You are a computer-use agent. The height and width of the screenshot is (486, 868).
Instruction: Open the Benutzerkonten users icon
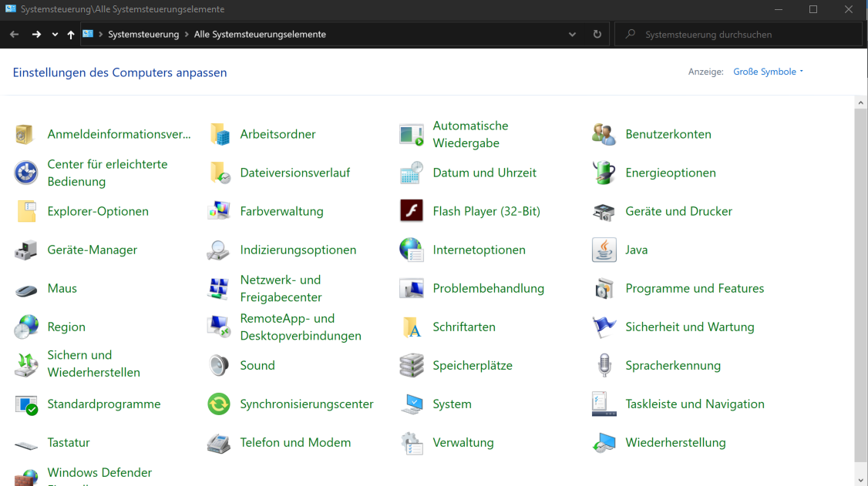[604, 134]
